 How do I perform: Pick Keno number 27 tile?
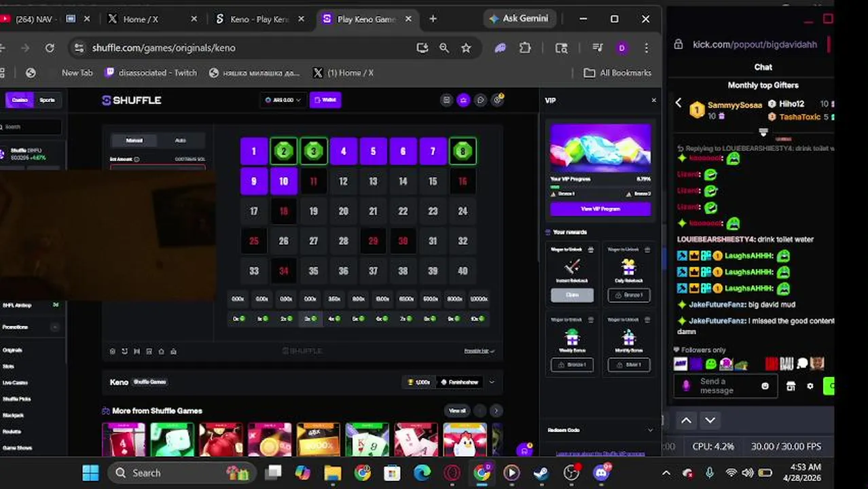coord(313,241)
